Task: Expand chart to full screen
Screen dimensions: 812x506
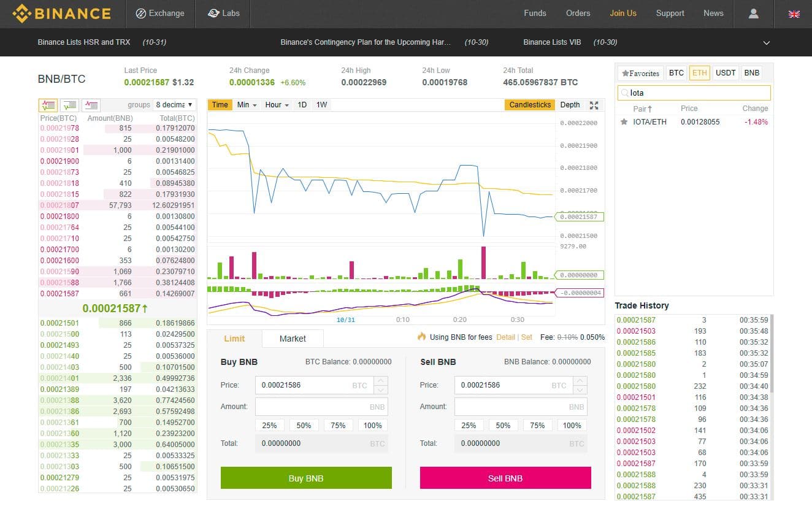Action: 593,105
